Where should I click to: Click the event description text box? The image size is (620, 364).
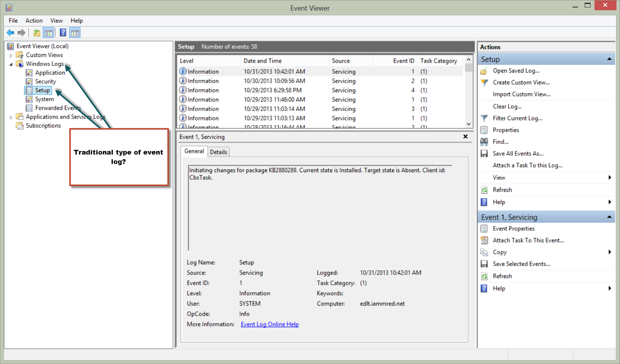tap(320, 208)
